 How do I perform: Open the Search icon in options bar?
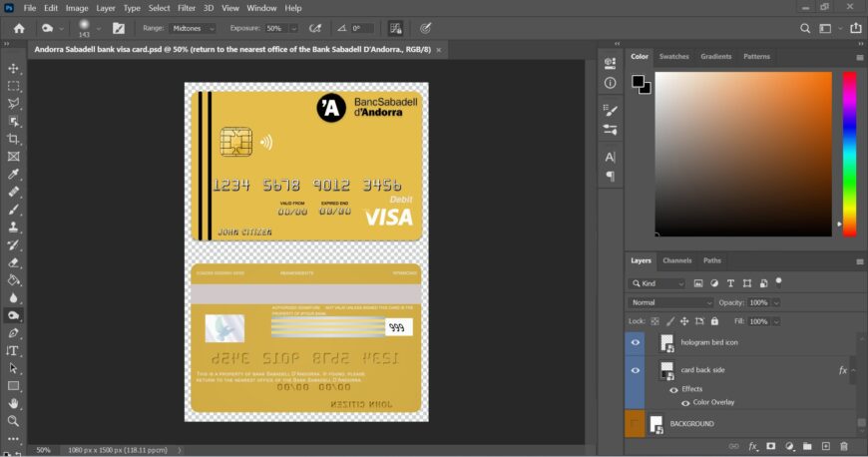pos(805,28)
